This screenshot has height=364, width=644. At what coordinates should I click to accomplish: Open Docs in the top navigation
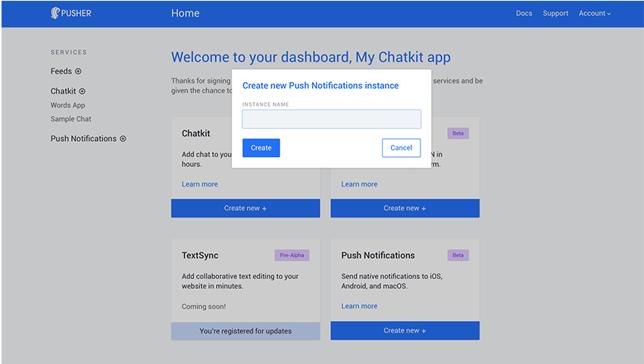(x=524, y=13)
